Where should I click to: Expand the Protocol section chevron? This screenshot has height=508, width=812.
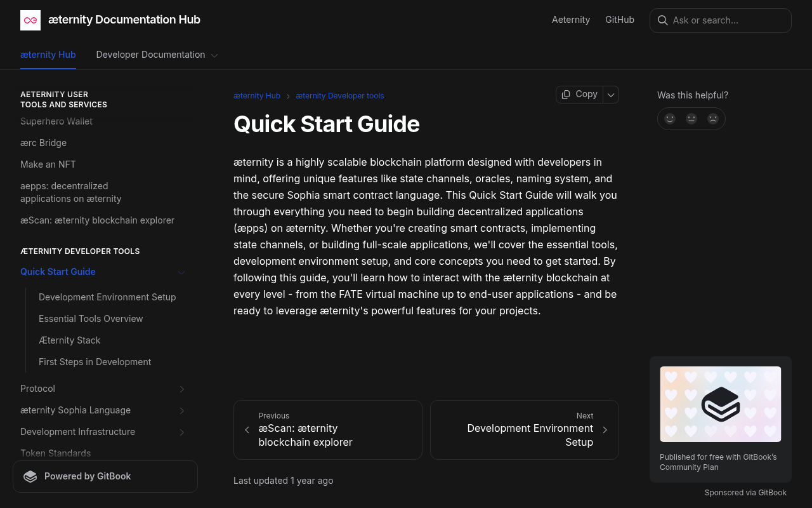[x=181, y=389]
